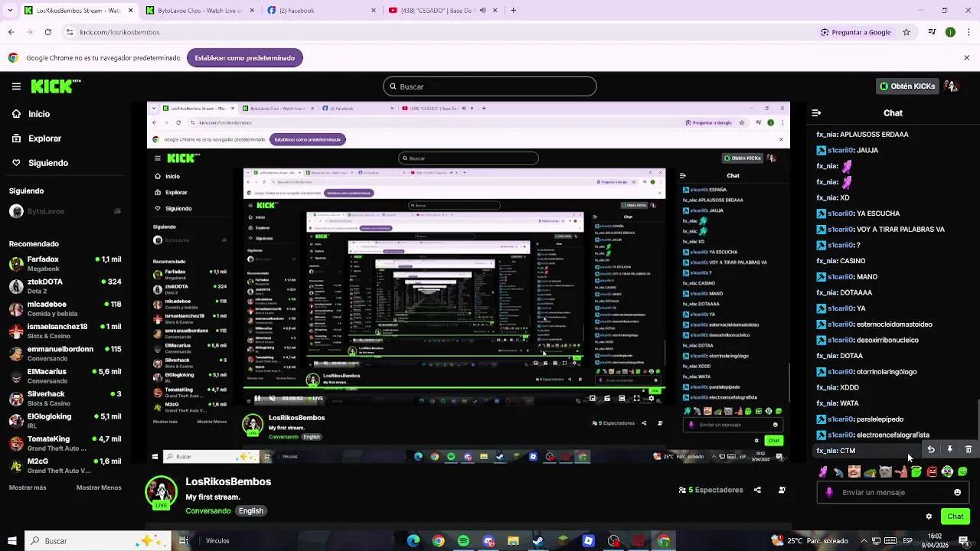Image resolution: width=980 pixels, height=551 pixels.
Task: Focus Enviar un mensaje field
Action: coord(893,492)
